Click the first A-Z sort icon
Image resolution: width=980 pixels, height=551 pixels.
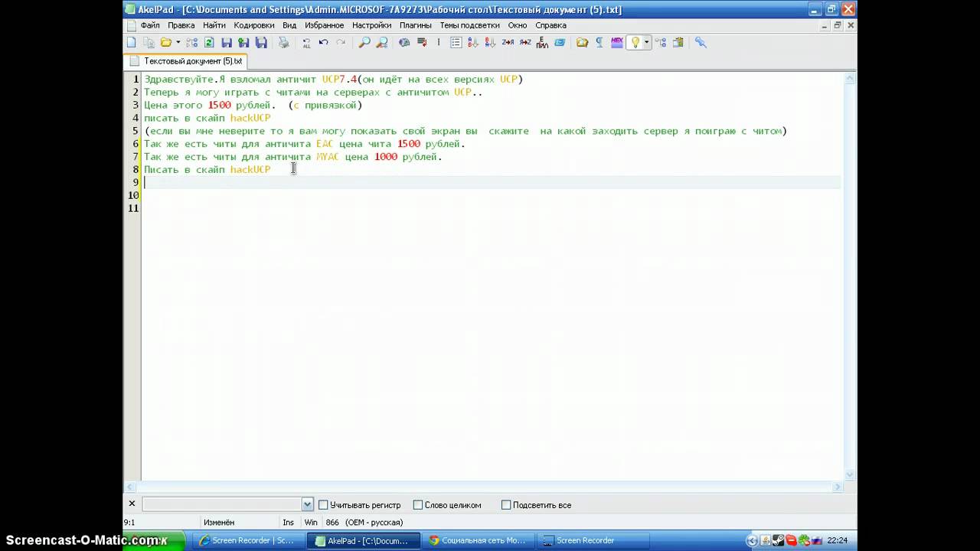(x=473, y=43)
